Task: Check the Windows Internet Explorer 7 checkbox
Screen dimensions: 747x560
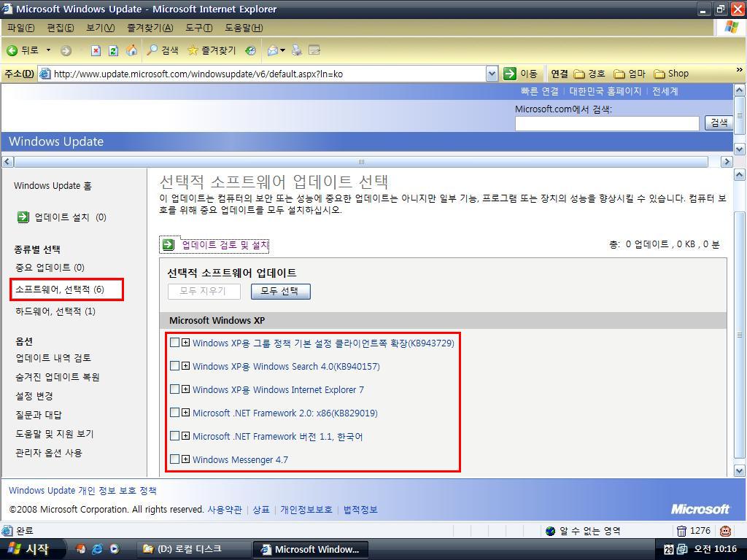Action: [x=174, y=389]
